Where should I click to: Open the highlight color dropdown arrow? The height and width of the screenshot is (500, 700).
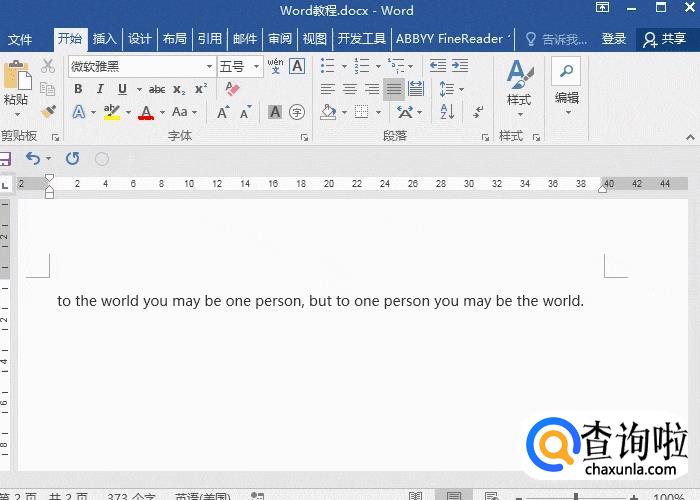(x=128, y=112)
